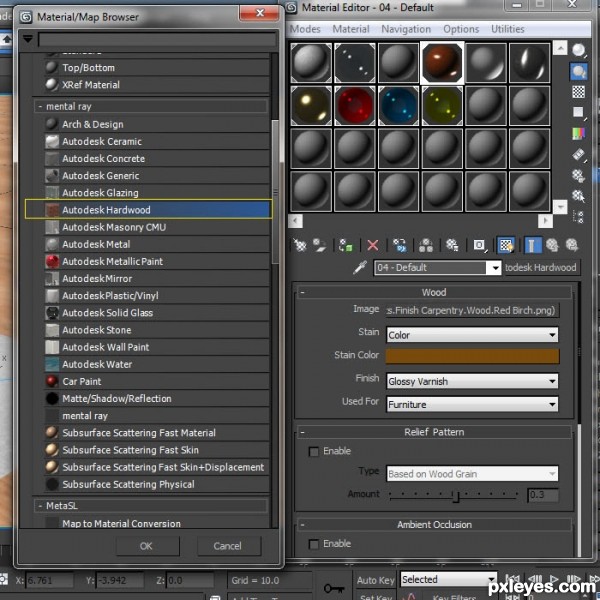Click the browser search input field

(157, 40)
